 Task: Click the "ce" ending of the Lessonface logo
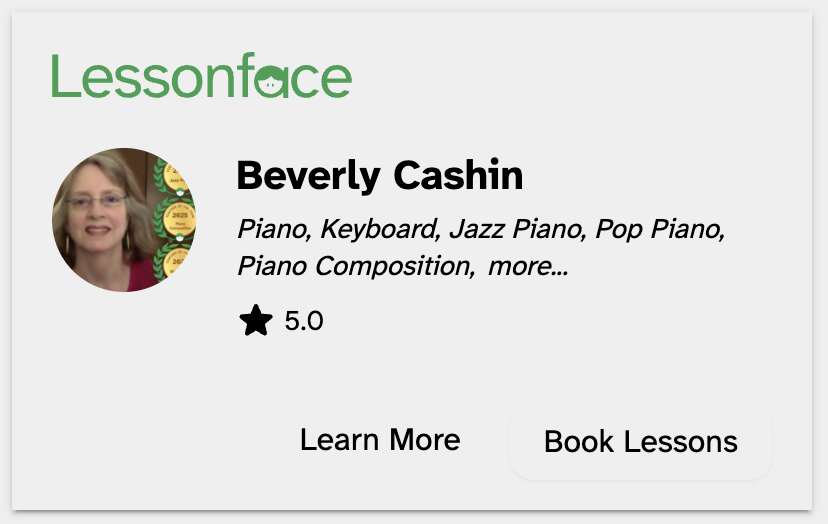pyautogui.click(x=320, y=78)
